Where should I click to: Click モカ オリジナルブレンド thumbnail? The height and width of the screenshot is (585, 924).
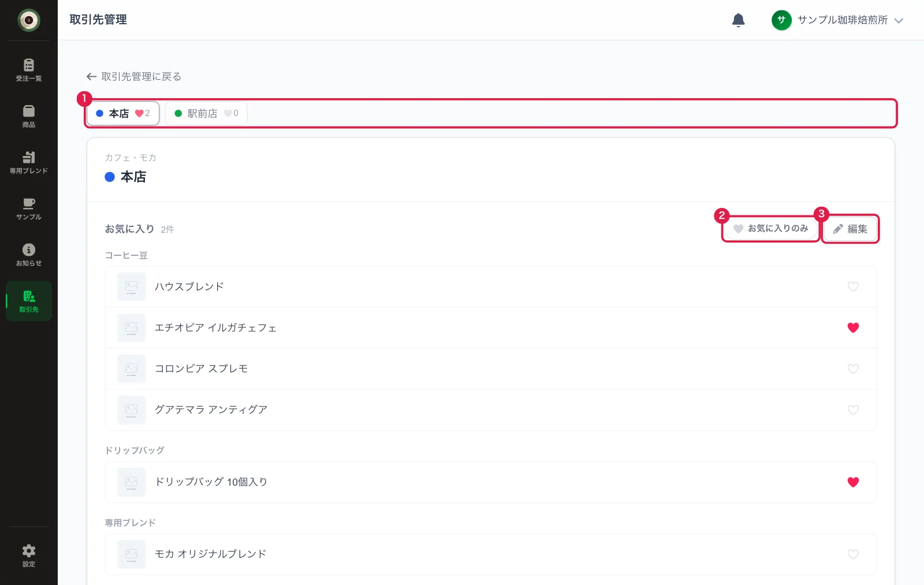click(131, 554)
